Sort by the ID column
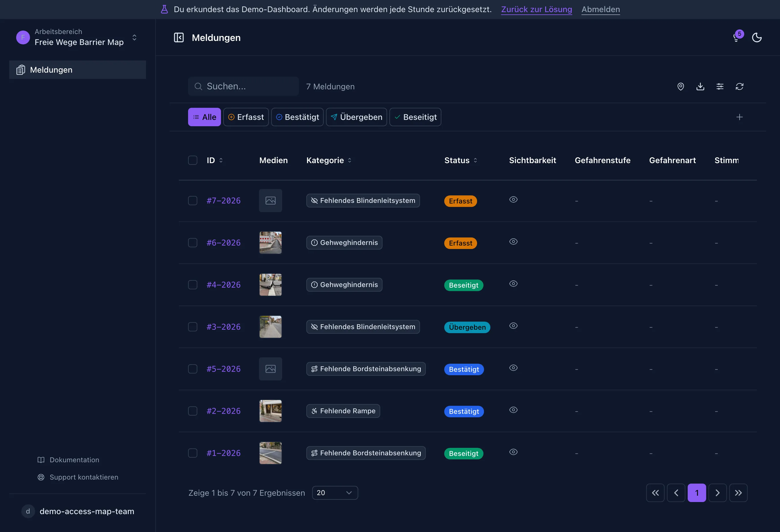Viewport: 780px width, 532px height. (x=215, y=160)
